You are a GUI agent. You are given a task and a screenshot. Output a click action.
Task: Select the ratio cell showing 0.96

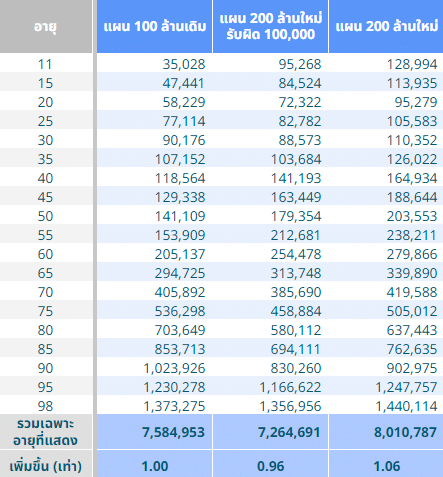(x=270, y=465)
